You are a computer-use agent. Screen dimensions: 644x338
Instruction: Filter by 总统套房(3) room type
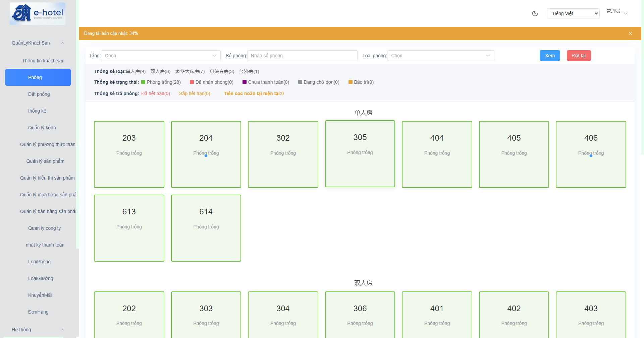coord(222,71)
